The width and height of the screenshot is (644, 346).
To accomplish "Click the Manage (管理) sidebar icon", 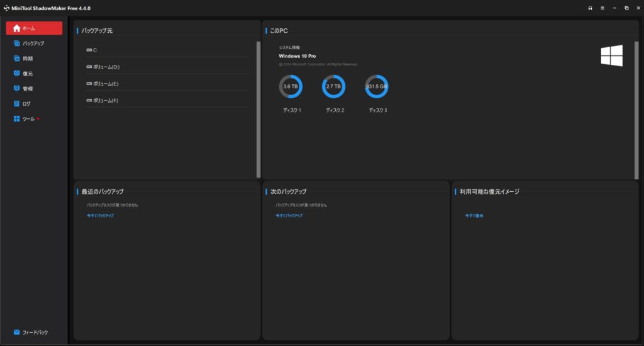I will (17, 89).
